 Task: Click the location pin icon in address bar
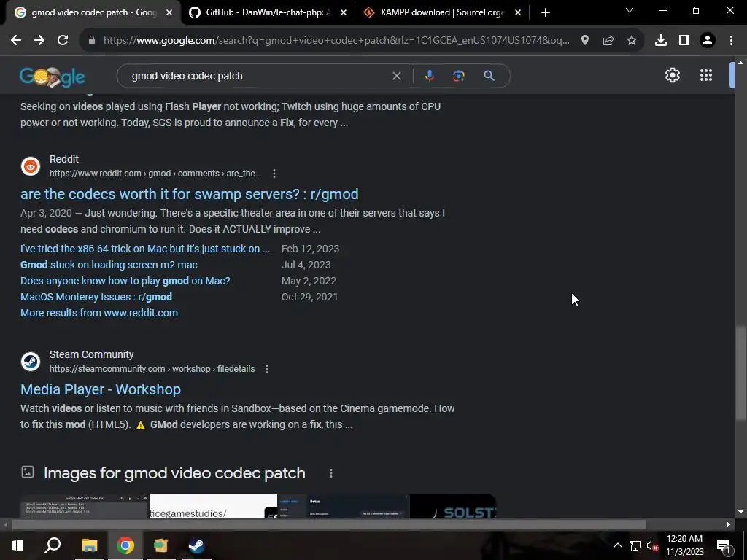(585, 41)
